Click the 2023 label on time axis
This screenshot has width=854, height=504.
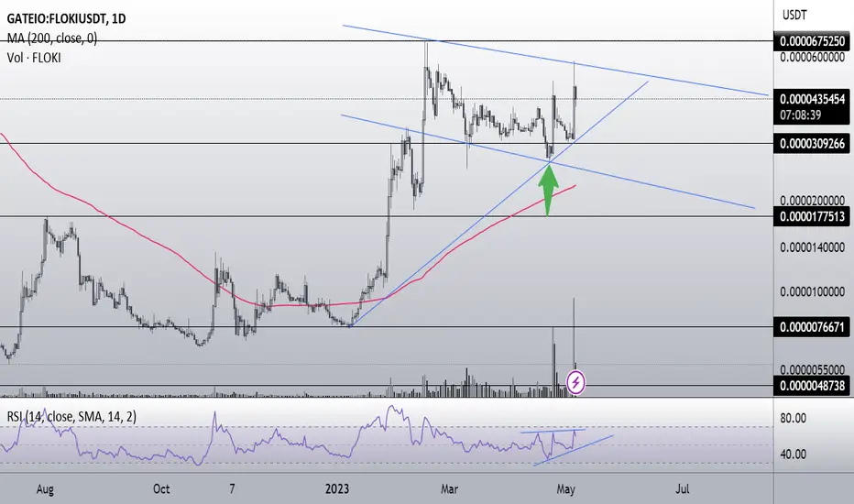(x=336, y=488)
